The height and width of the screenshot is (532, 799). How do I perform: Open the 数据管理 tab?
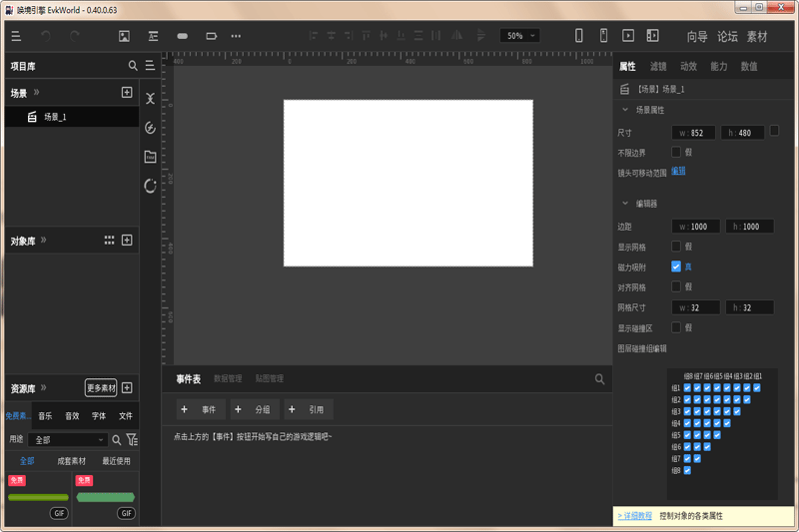[228, 379]
